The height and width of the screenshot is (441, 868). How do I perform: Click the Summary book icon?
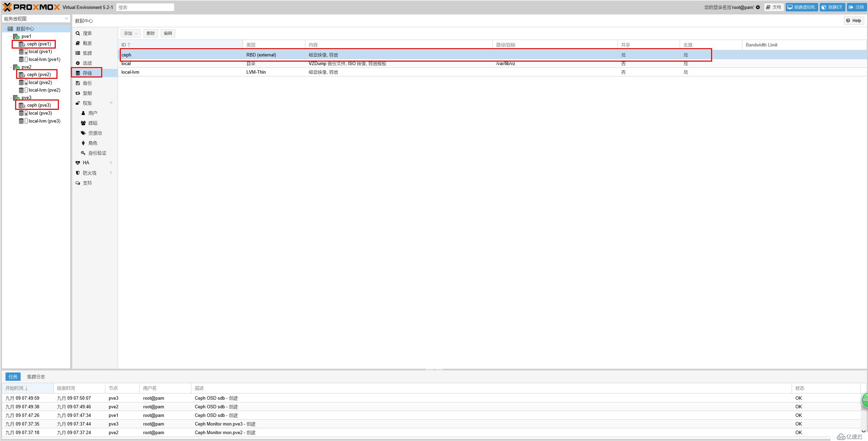(78, 43)
